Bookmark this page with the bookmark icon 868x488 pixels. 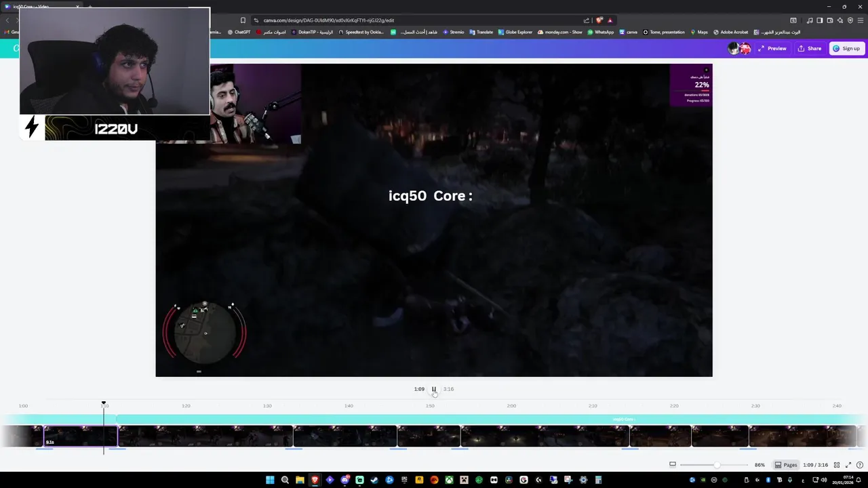point(243,20)
